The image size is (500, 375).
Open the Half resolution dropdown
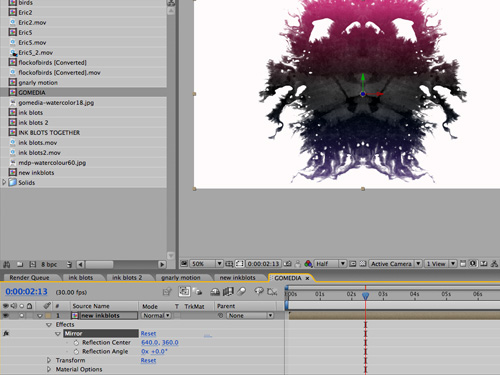point(331,264)
